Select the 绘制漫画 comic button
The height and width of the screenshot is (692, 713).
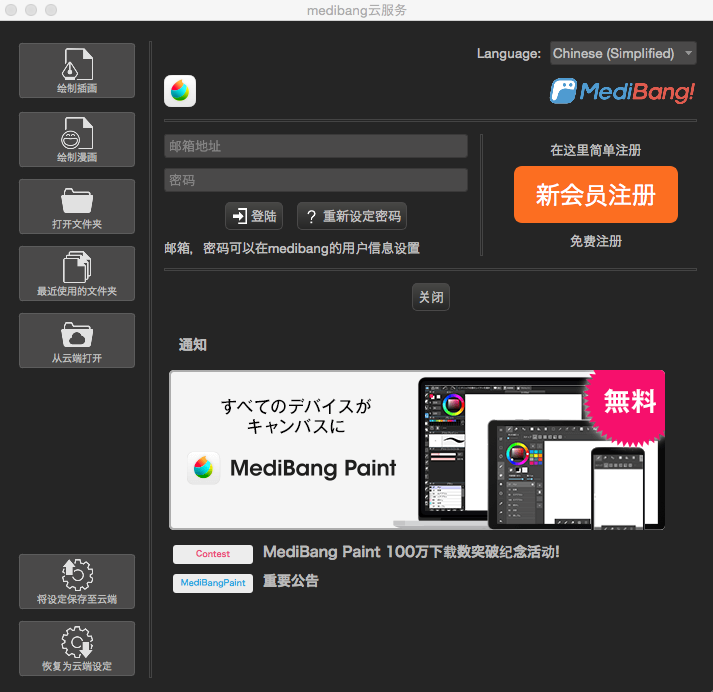click(77, 140)
